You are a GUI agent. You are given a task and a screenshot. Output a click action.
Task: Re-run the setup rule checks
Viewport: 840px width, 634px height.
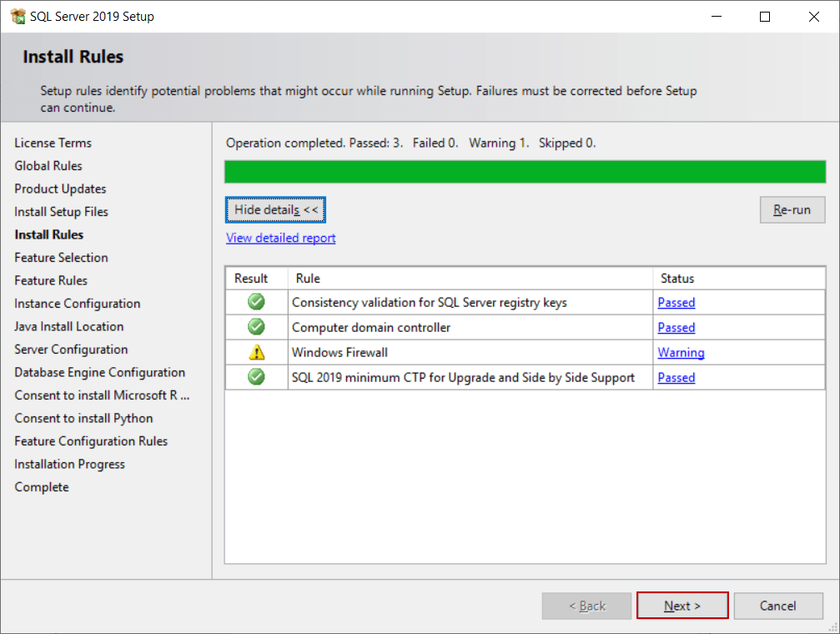click(791, 209)
